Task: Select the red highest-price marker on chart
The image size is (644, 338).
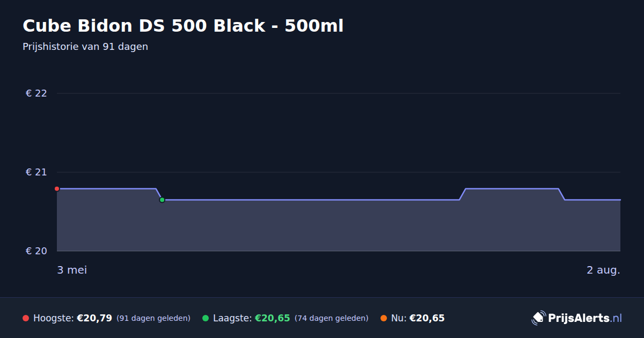Action: coord(57,189)
